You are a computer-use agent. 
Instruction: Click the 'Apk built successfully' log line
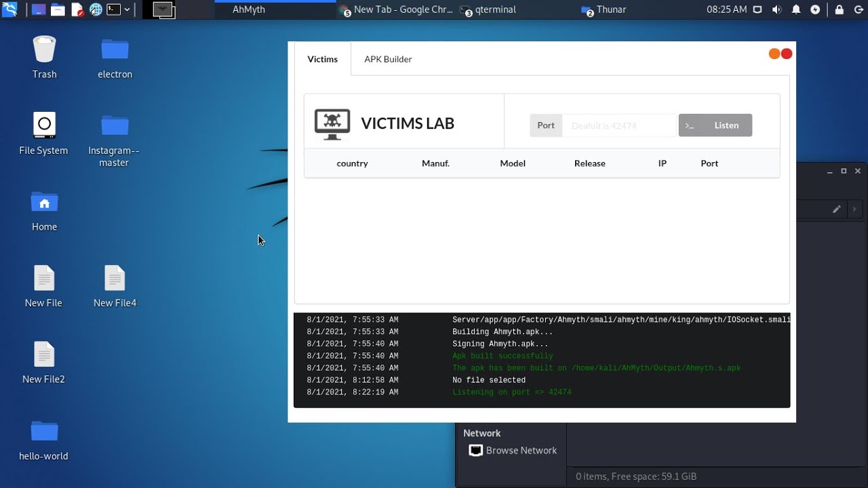point(502,356)
